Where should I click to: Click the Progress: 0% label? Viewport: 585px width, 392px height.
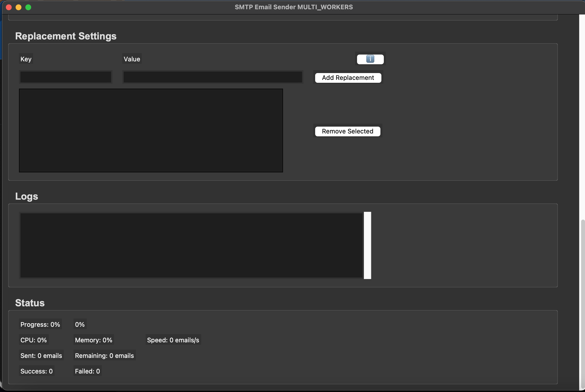click(x=40, y=324)
